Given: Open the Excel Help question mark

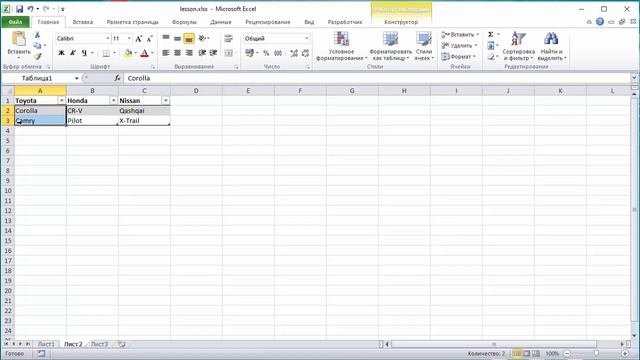Looking at the screenshot, I should click(600, 22).
